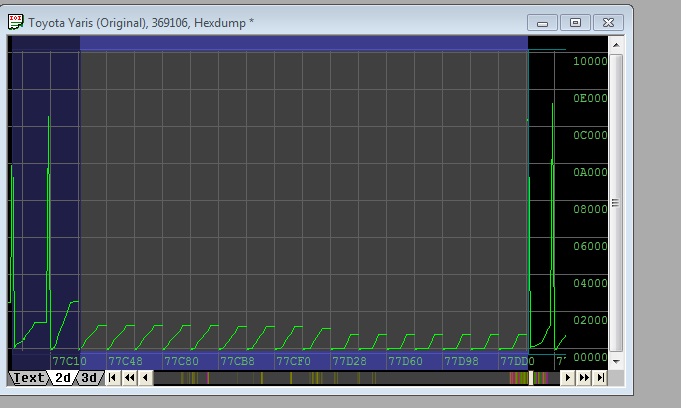Click the address label 77C10
Viewport: 681px width, 408px height.
[68, 361]
